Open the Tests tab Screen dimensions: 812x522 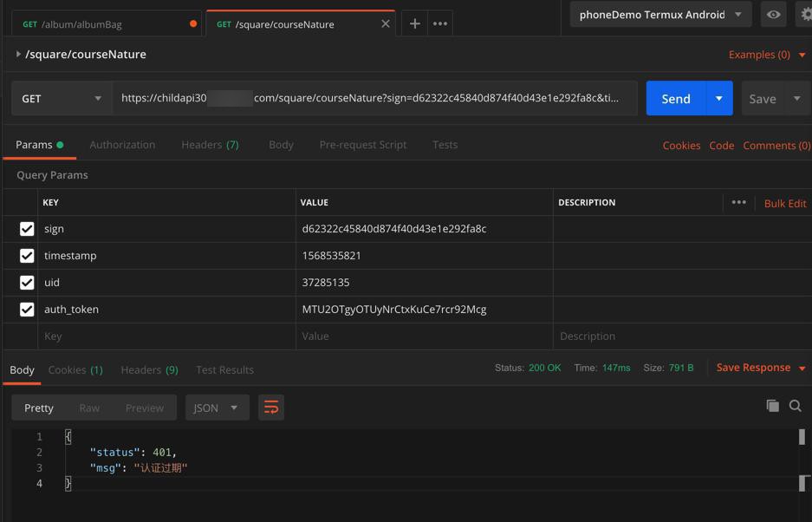(445, 145)
